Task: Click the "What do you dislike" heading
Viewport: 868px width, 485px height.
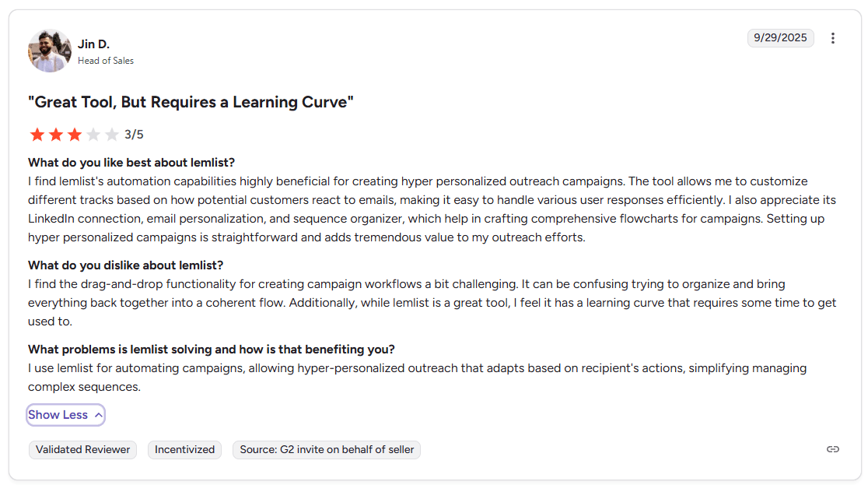Action: tap(126, 265)
